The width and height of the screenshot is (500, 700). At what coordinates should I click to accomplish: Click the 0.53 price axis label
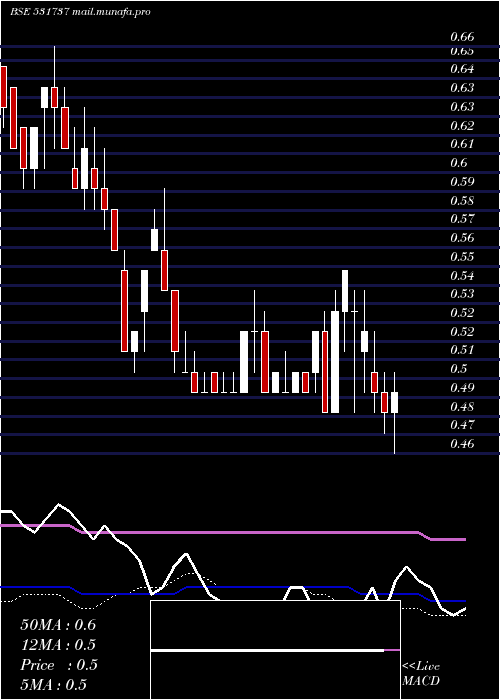tap(462, 294)
